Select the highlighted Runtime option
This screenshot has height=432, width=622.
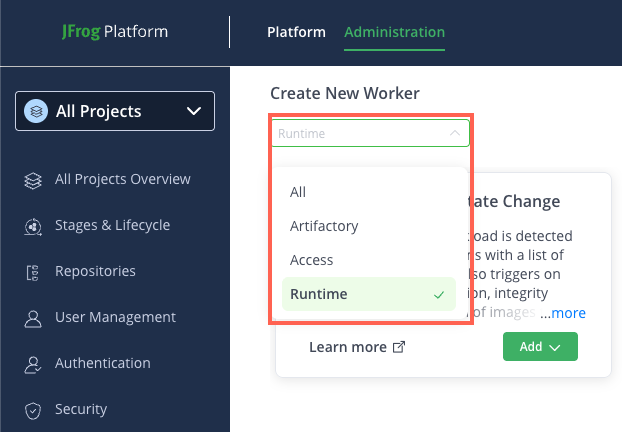click(x=369, y=294)
